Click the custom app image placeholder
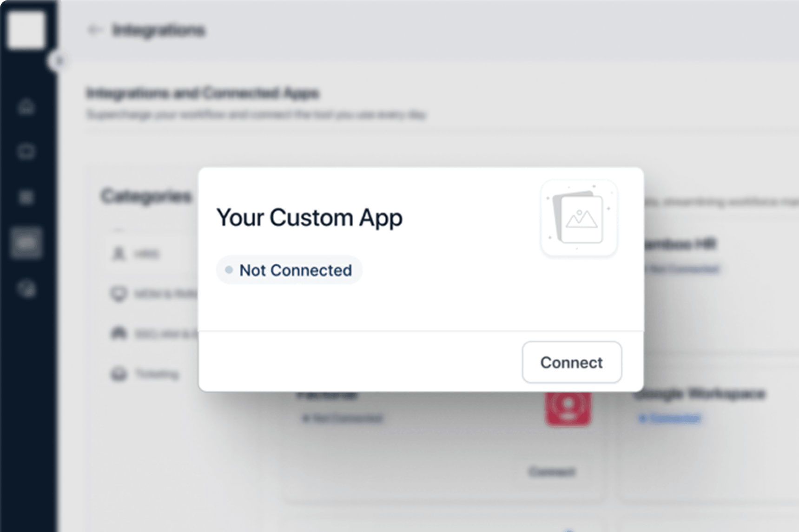 (579, 218)
